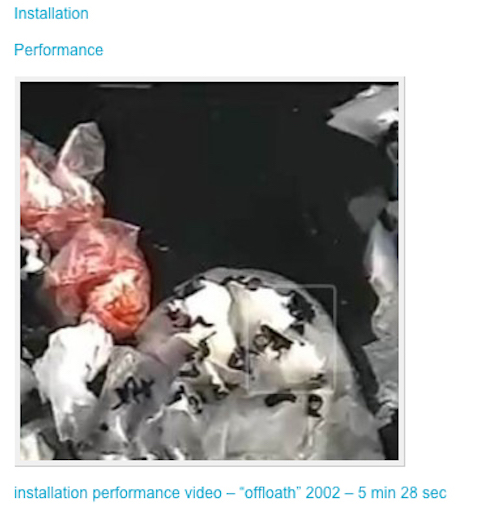Click the black scribbled symbol on gray bag
This screenshot has height=515, width=489.
pos(133,392)
